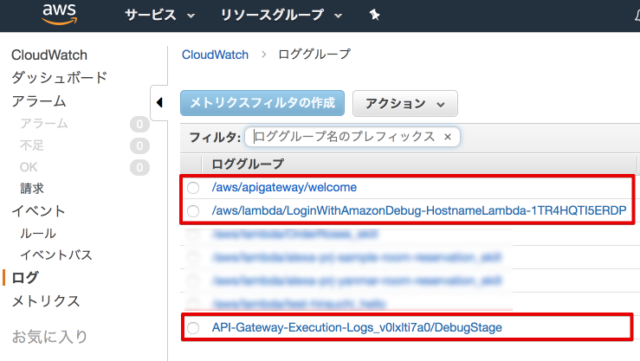Open CloudWatch in the sidebar
The width and height of the screenshot is (640, 361).
49,55
